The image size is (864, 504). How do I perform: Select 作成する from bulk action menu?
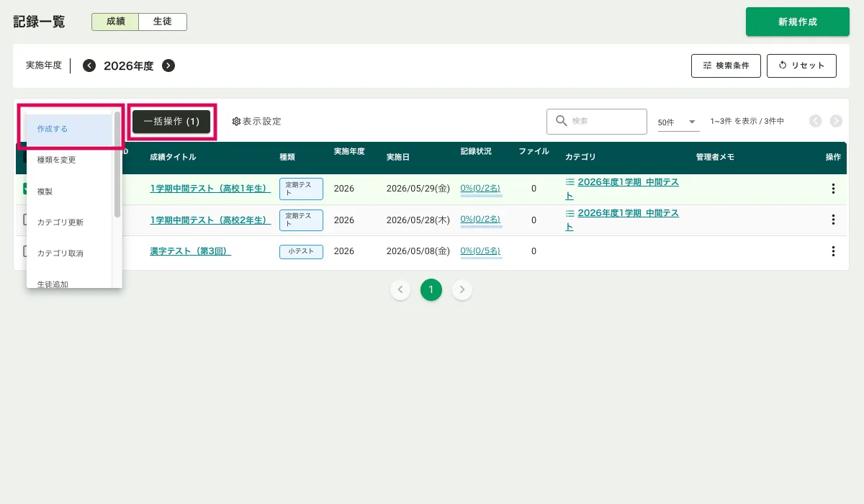pyautogui.click(x=69, y=129)
